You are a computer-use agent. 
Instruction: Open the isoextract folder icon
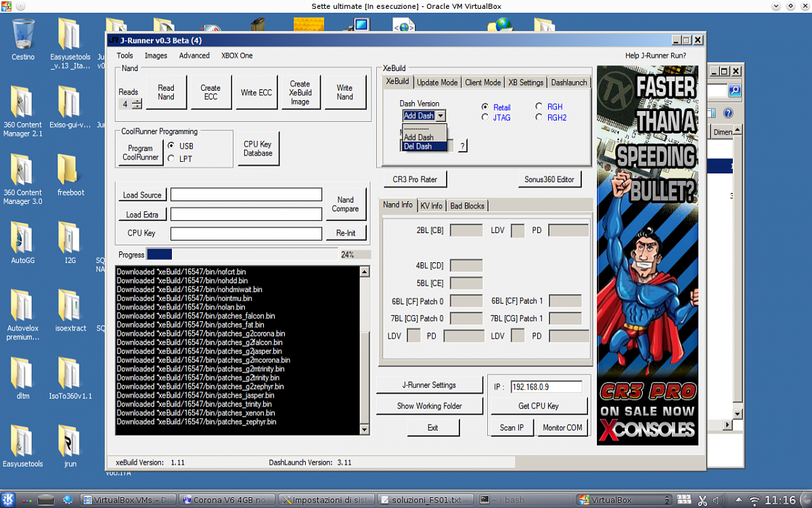click(69, 305)
